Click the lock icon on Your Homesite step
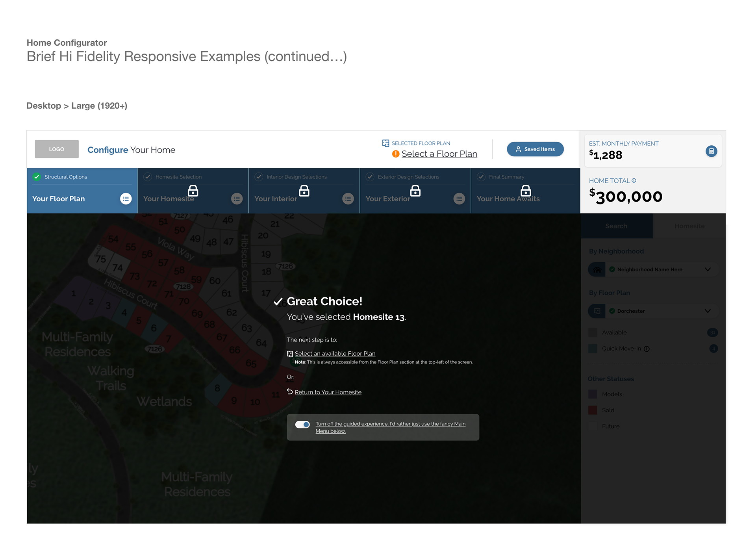756x551 pixels. 193,191
